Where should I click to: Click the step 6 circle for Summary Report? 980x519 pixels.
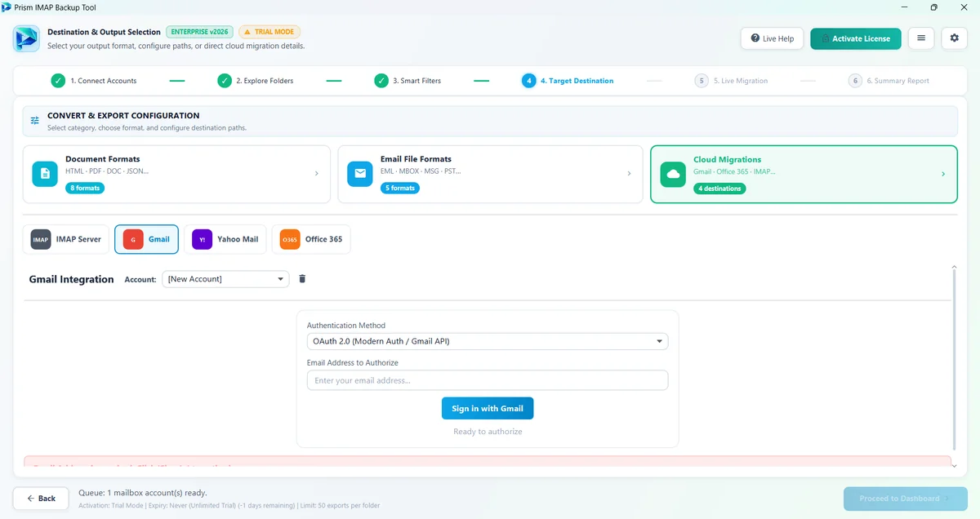(x=855, y=81)
